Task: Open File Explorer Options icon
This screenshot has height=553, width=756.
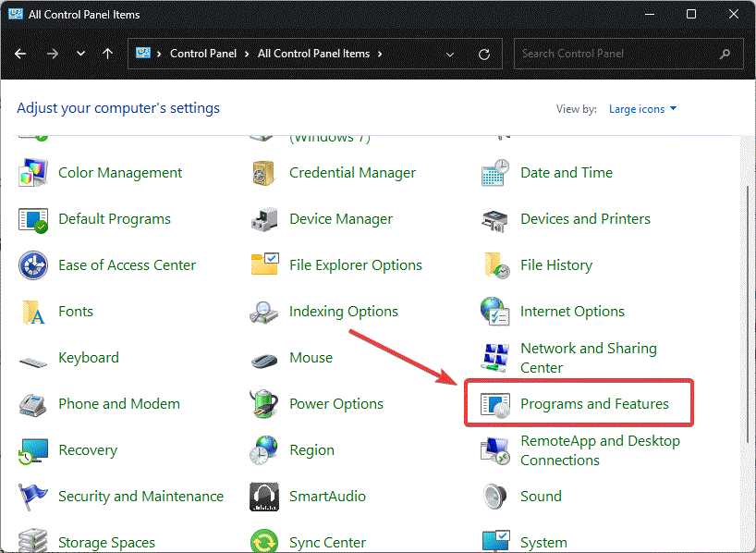Action: pos(264,264)
